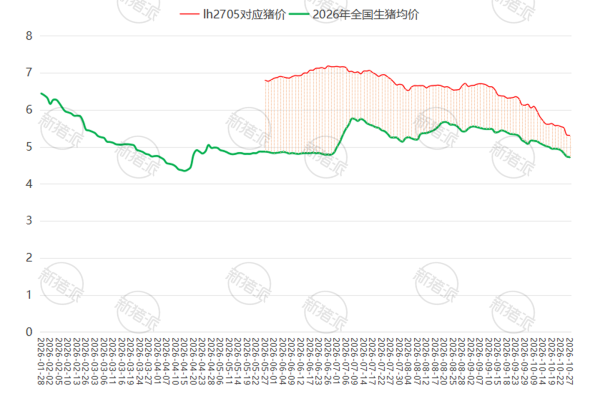Click the y-axis label 8

[x=29, y=36]
